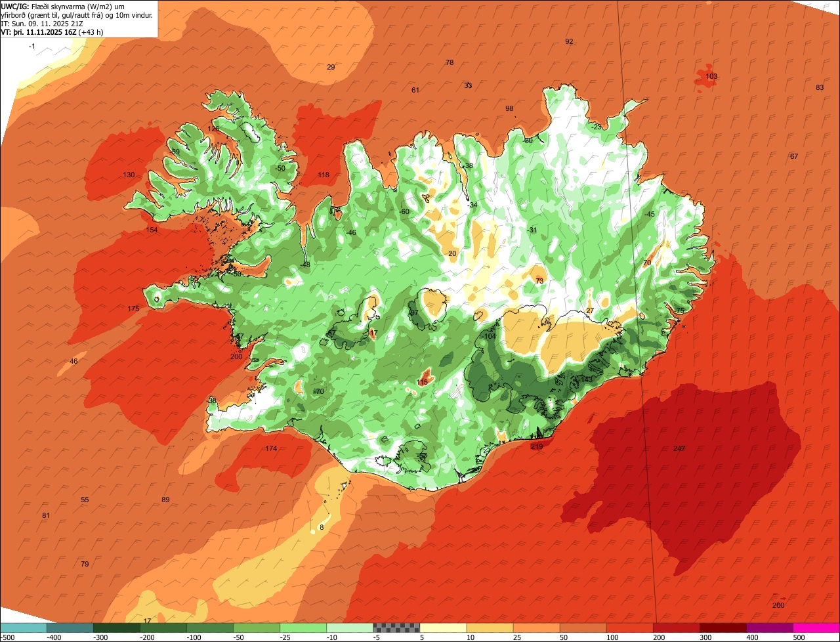Click the magenta legend swatch right of 500
The image size is (840, 642).
click(816, 628)
